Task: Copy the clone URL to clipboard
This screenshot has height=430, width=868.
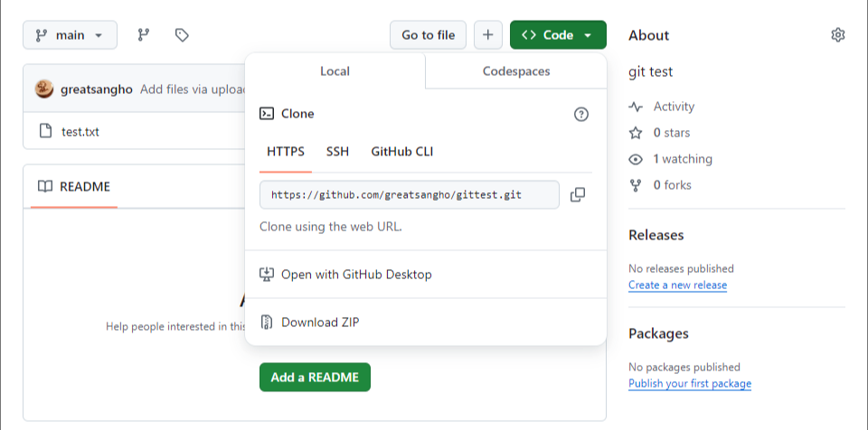Action: tap(578, 194)
